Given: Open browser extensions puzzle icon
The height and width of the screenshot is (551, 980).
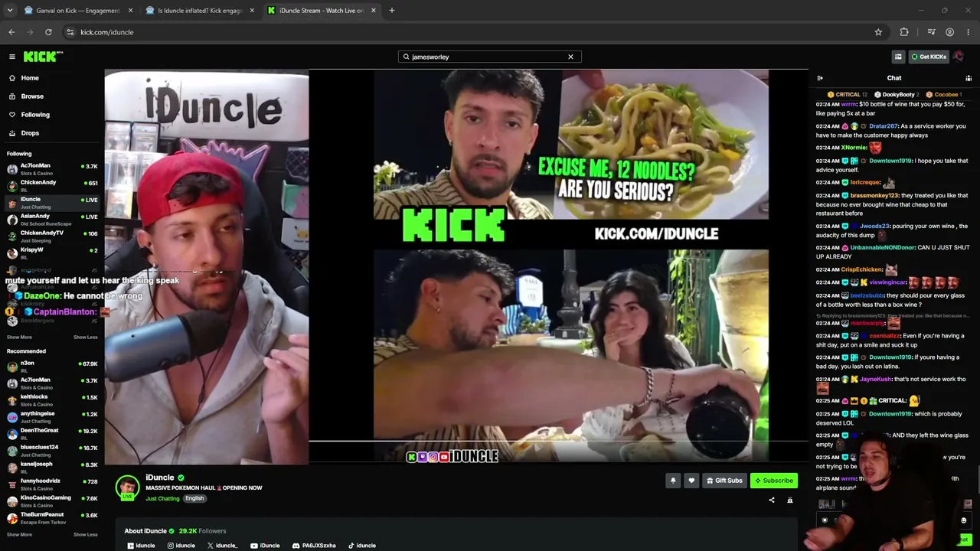Looking at the screenshot, I should 904,32.
